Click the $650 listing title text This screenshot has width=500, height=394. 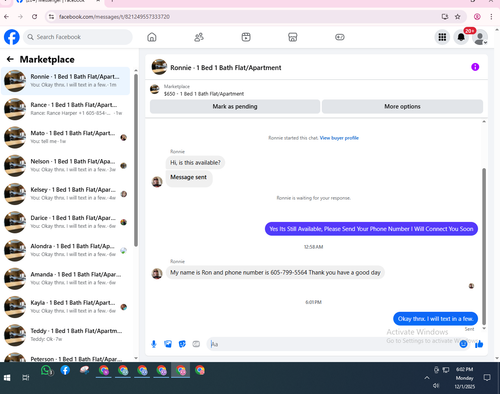pyautogui.click(x=204, y=94)
